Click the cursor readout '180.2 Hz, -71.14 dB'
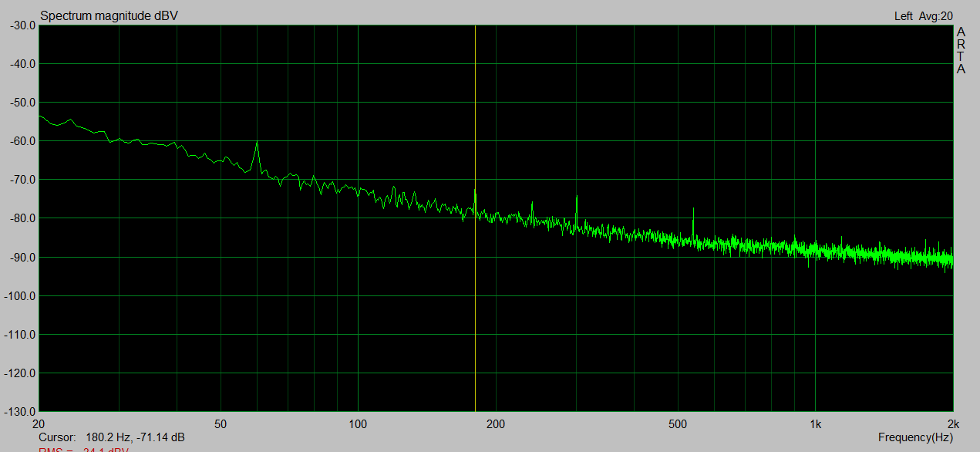Image resolution: width=980 pixels, height=452 pixels. coord(135,437)
